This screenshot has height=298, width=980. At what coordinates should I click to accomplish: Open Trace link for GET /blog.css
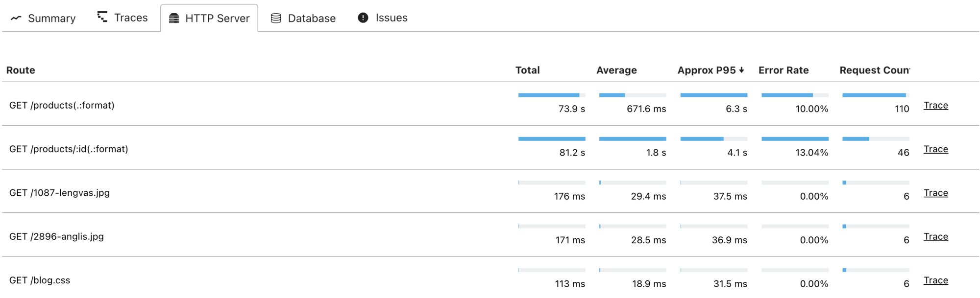coord(935,280)
